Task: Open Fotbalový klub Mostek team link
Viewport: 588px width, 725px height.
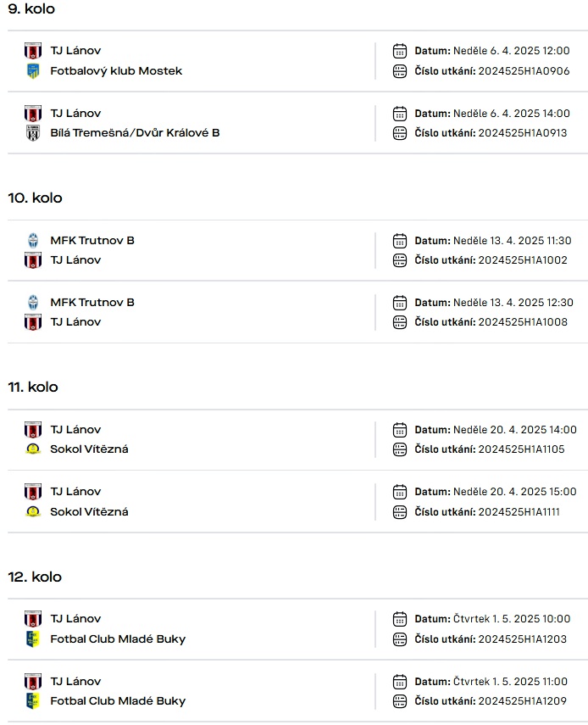Action: [116, 70]
